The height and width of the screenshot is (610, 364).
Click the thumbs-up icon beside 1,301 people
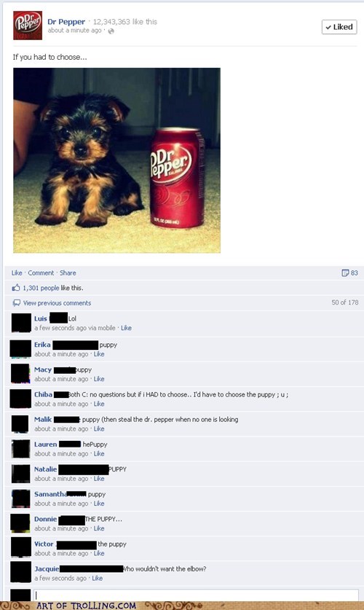pos(16,288)
